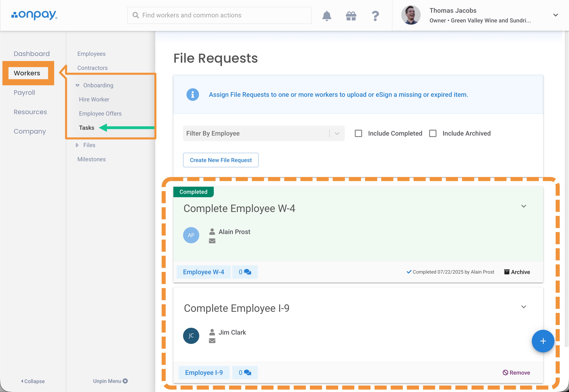The height and width of the screenshot is (392, 569).
Task: Click the worker search field
Action: [x=219, y=15]
